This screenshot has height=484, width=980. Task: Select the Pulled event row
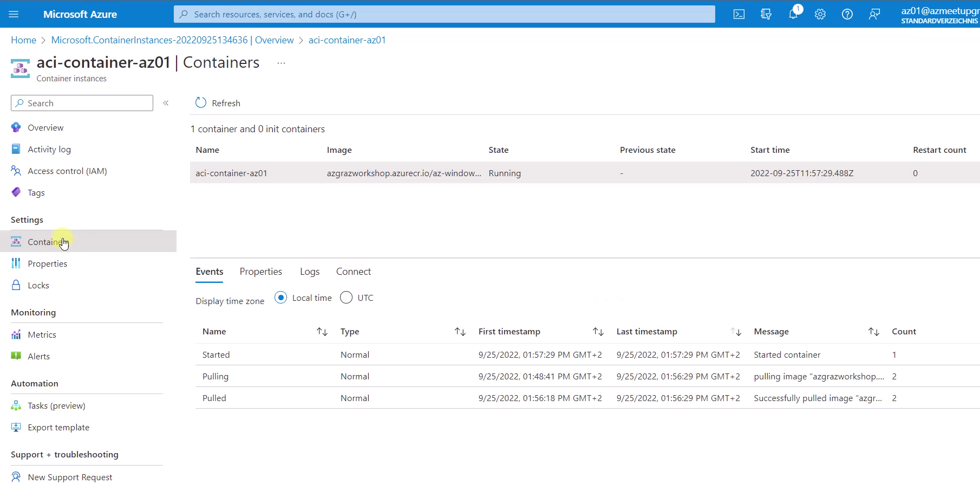pyautogui.click(x=587, y=398)
